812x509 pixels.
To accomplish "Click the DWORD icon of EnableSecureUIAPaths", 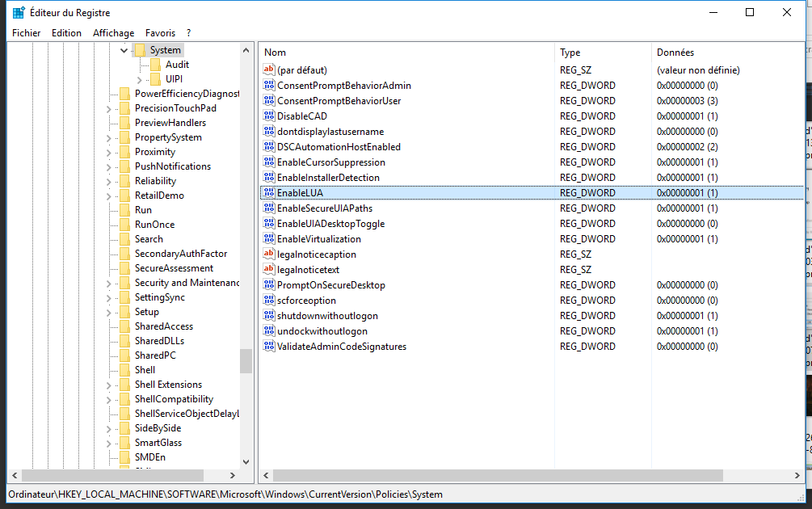I will pos(269,208).
